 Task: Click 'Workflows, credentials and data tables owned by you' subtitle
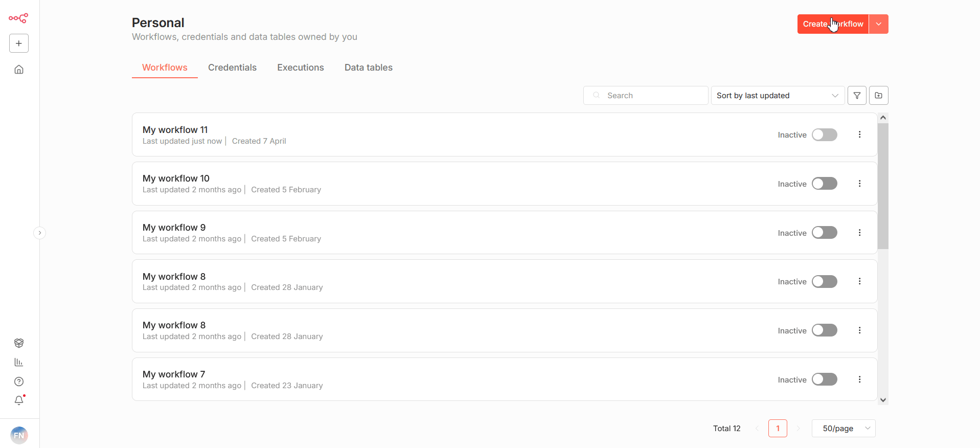coord(244,37)
